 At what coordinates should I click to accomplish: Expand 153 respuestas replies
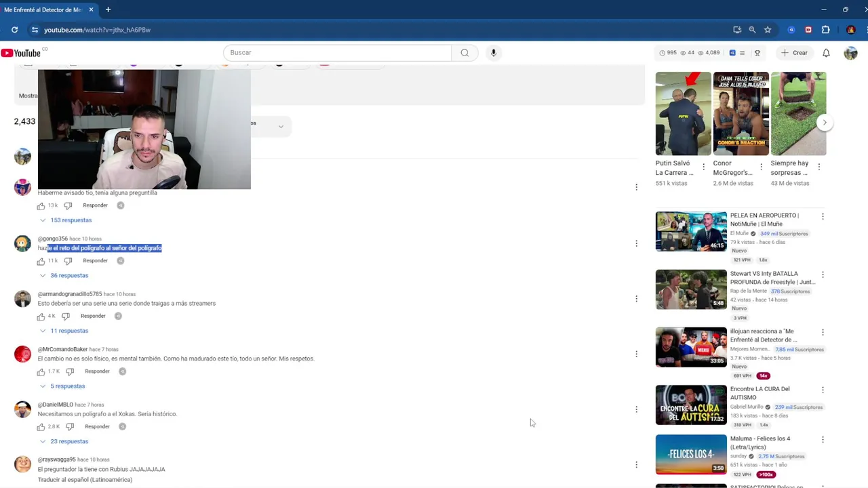(66, 220)
